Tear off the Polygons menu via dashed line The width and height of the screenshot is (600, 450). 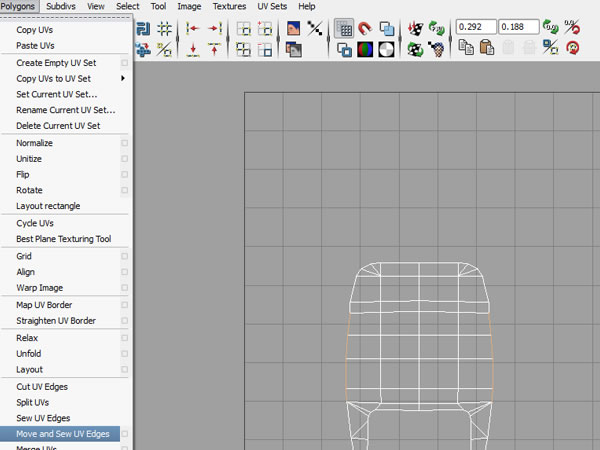tap(66, 17)
